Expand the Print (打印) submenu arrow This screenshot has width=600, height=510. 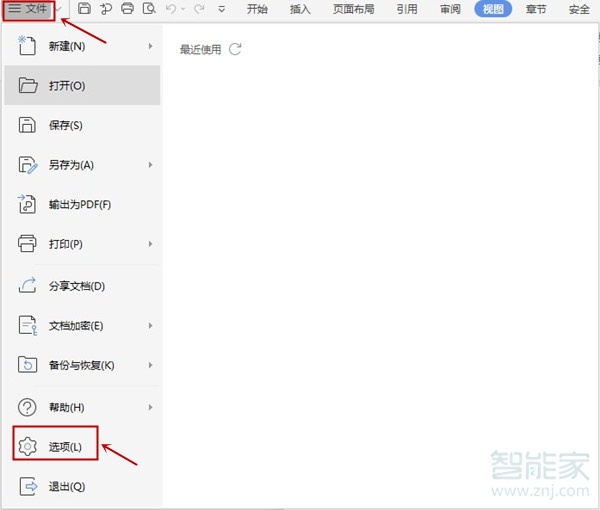tap(150, 244)
